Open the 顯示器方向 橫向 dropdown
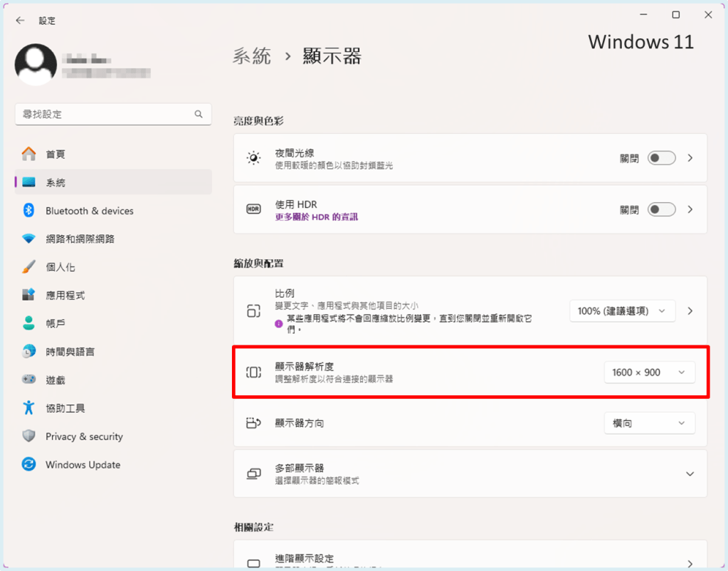728x571 pixels. click(x=649, y=423)
